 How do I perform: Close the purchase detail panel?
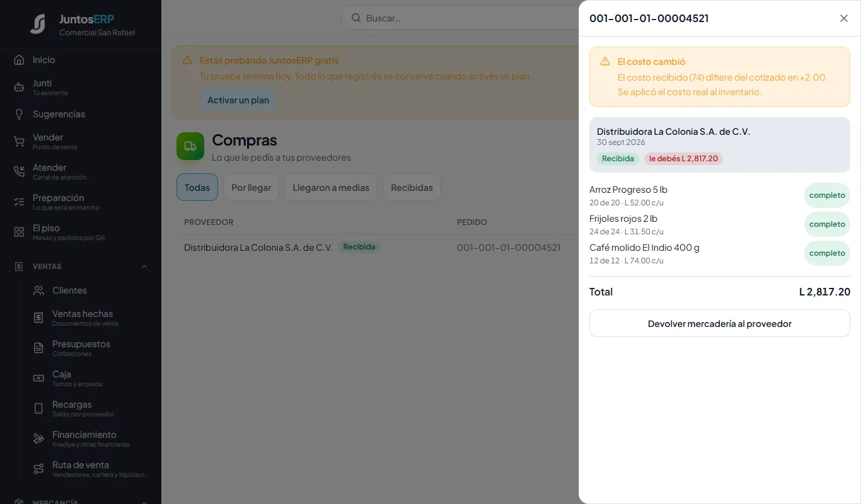(x=844, y=18)
